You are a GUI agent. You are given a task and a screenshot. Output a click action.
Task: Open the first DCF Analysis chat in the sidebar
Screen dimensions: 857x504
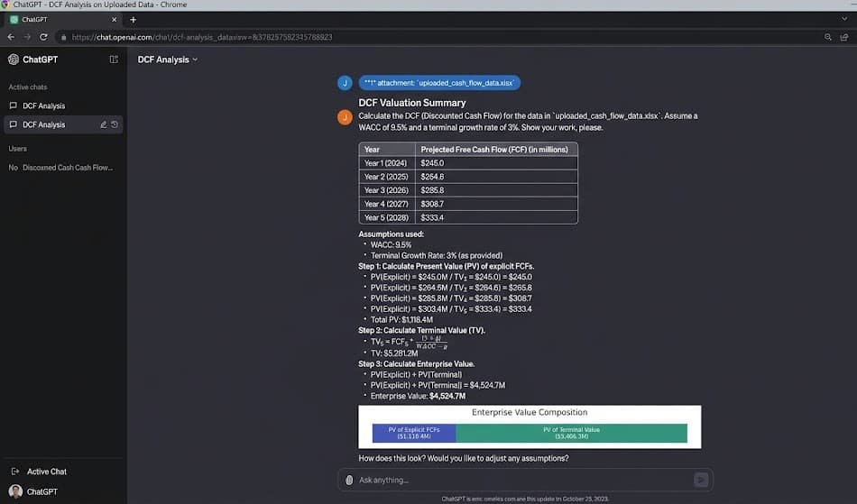(63, 105)
